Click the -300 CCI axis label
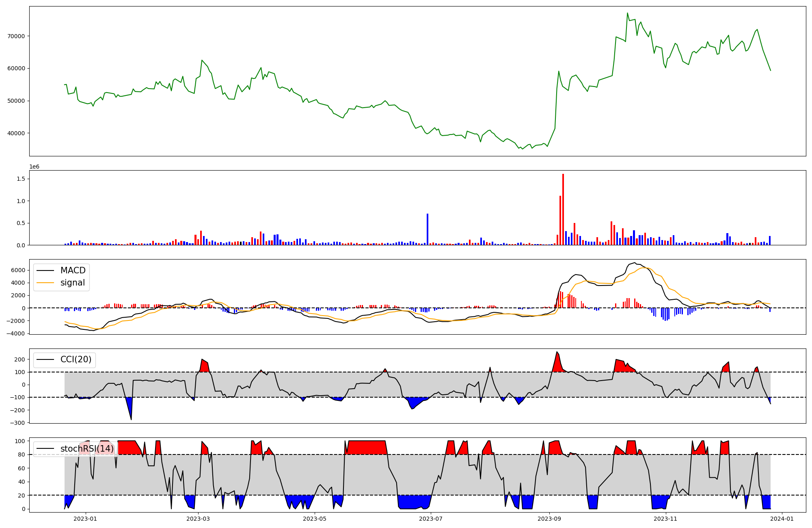812x528 pixels. [x=17, y=423]
